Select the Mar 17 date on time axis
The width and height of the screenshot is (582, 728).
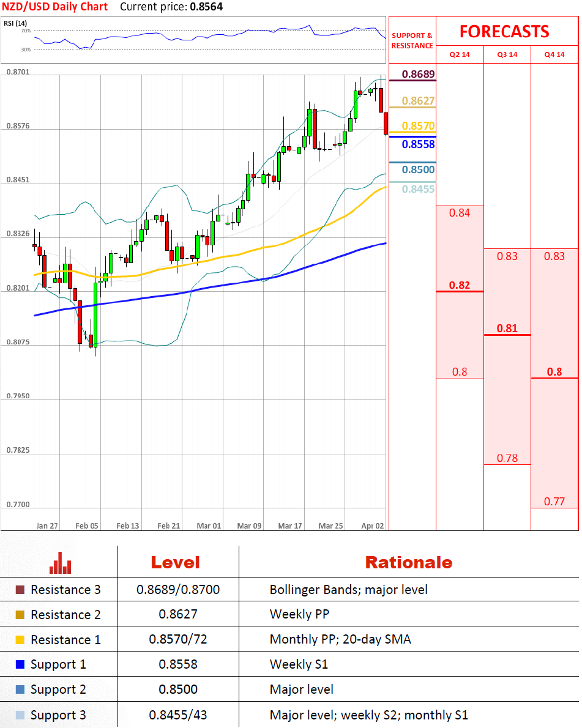pos(289,526)
